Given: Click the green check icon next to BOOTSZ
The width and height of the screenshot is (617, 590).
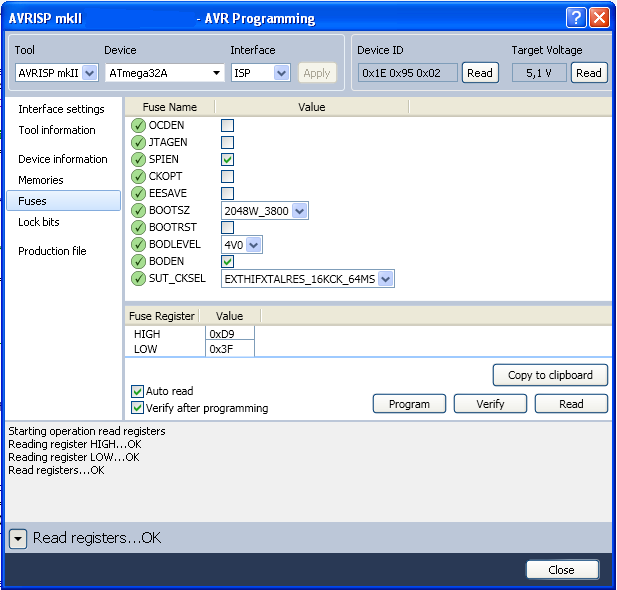Looking at the screenshot, I should tap(138, 211).
